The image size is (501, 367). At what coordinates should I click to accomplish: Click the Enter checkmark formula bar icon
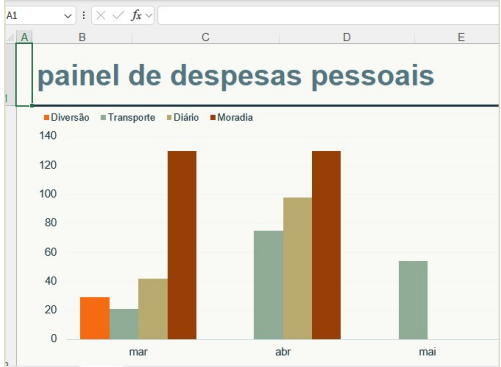click(118, 15)
